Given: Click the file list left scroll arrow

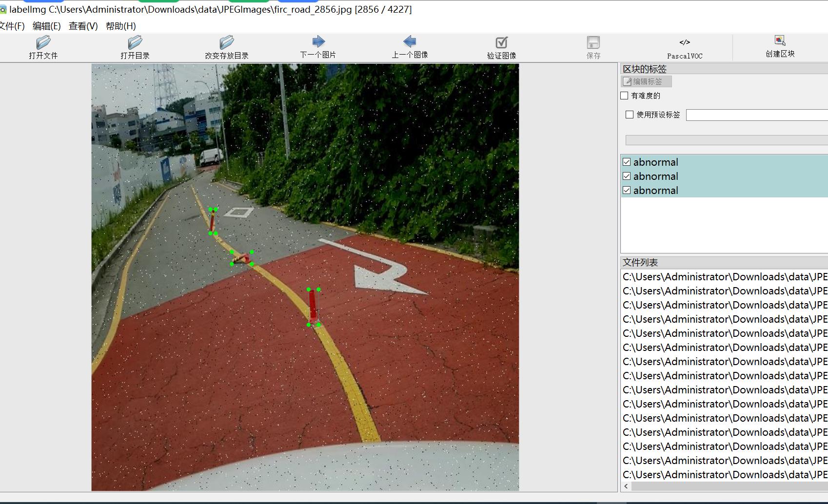Looking at the screenshot, I should 626,486.
